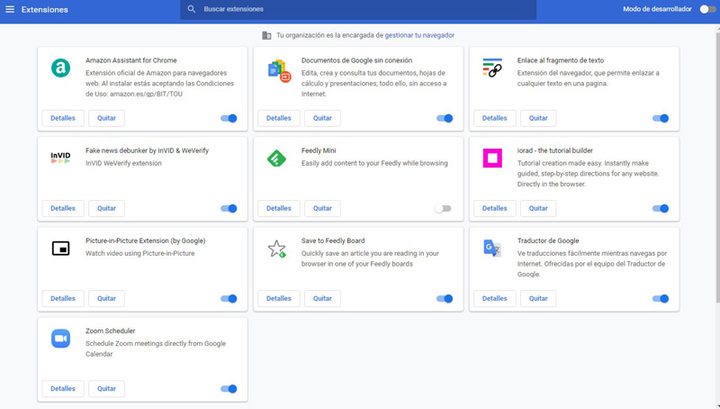Click the search magnifier icon
Screen dimensions: 720x409
click(x=191, y=9)
